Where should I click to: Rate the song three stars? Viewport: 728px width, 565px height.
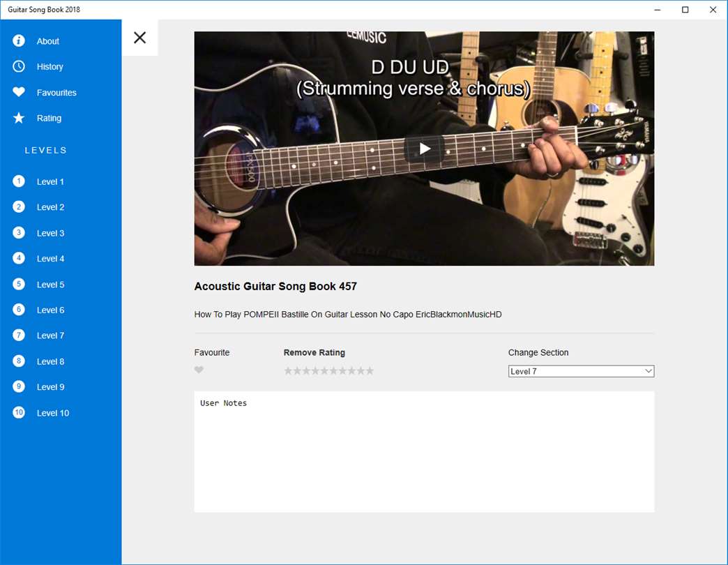point(306,370)
